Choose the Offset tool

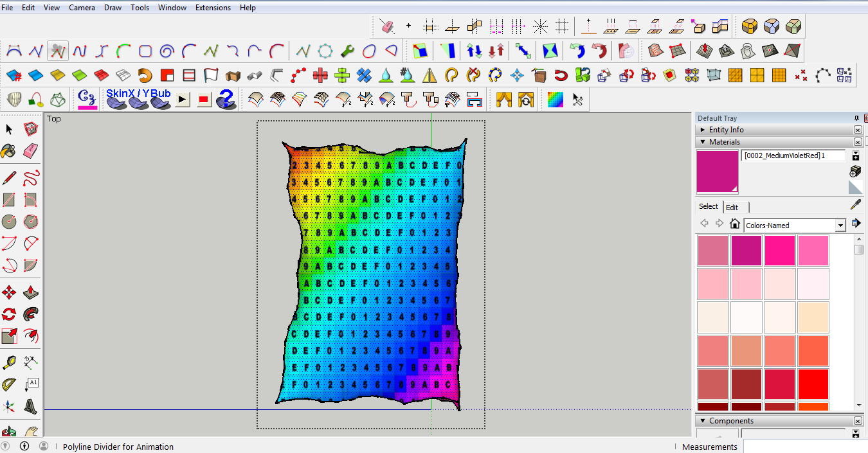(x=30, y=336)
